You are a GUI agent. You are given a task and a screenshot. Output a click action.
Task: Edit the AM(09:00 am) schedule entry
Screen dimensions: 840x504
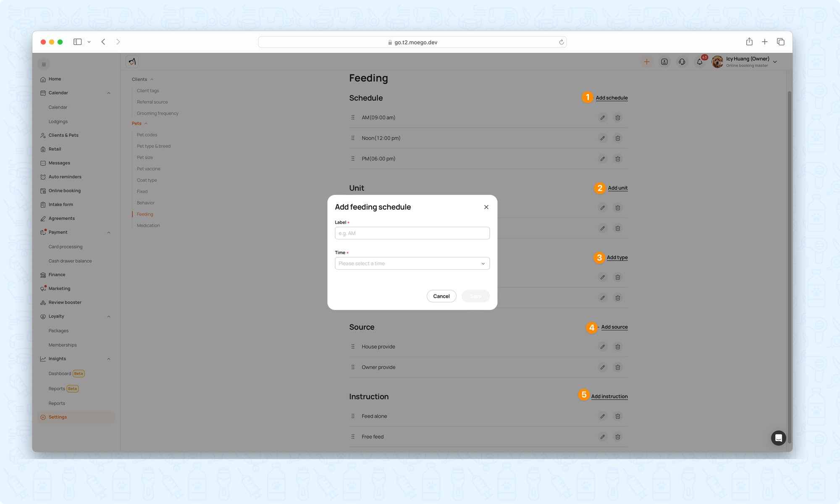coord(602,118)
